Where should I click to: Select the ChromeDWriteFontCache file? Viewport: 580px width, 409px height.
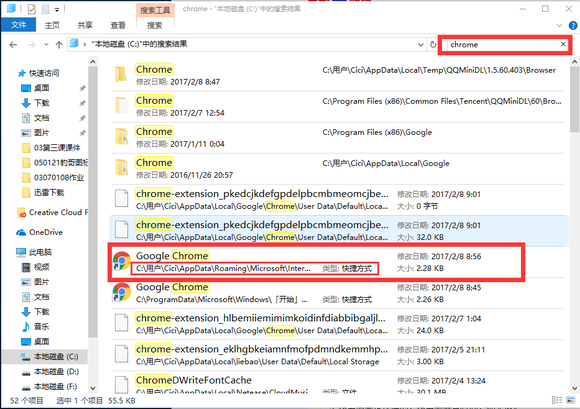point(337,383)
